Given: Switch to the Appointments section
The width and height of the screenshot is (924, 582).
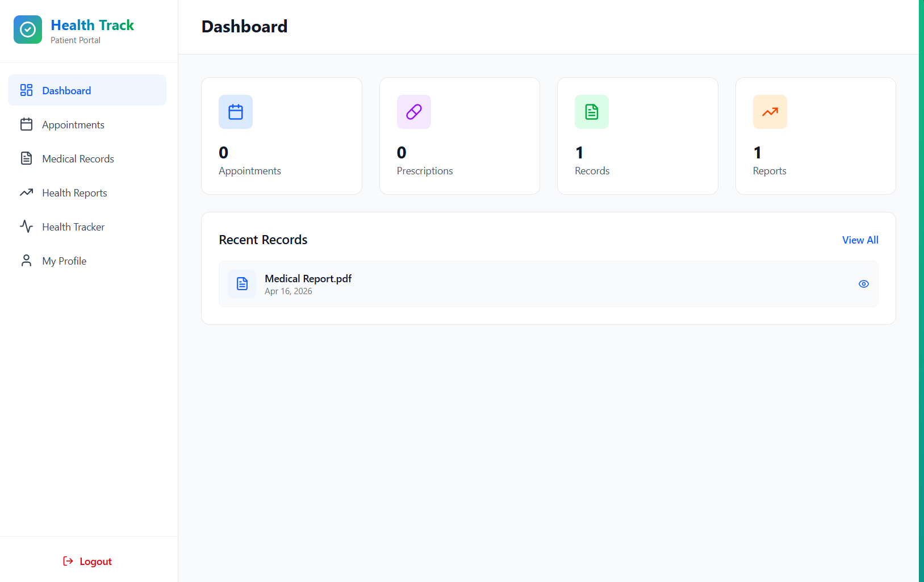Looking at the screenshot, I should coord(72,124).
